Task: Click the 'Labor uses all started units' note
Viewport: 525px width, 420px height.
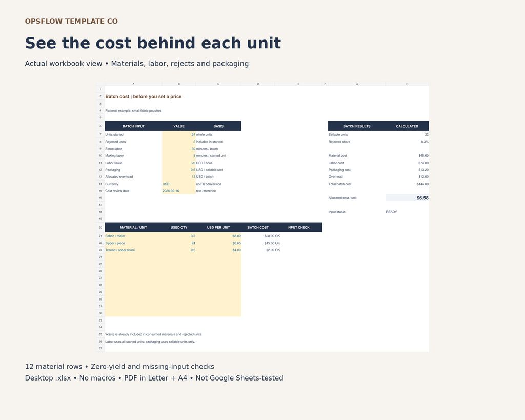Action: [x=150, y=342]
